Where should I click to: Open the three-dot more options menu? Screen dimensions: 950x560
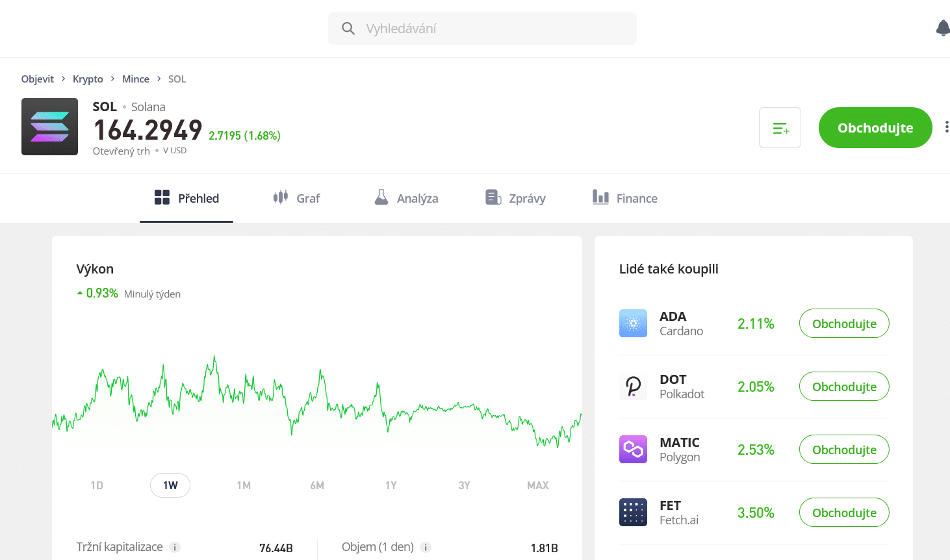click(947, 127)
